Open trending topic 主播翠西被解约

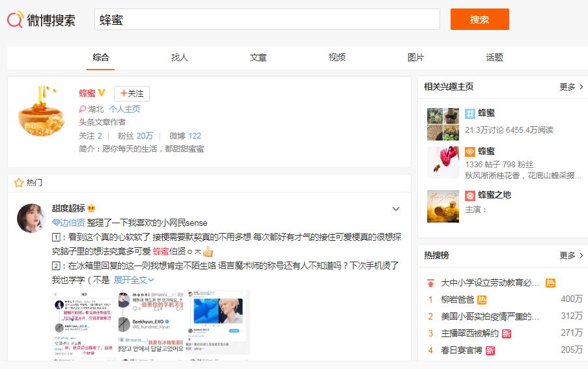coord(469,333)
